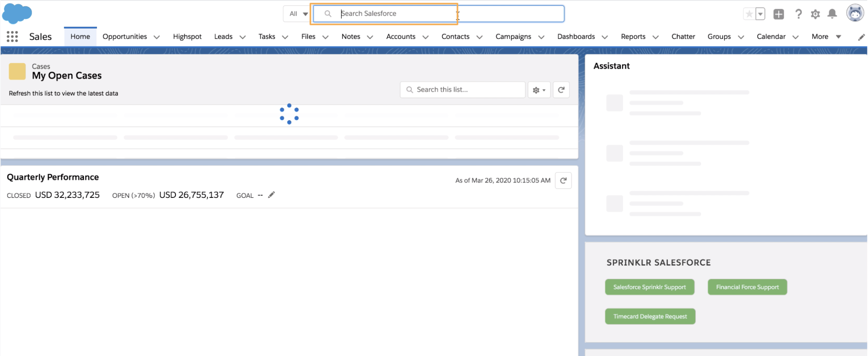Open the help question mark icon
This screenshot has height=356, width=868.
(798, 14)
